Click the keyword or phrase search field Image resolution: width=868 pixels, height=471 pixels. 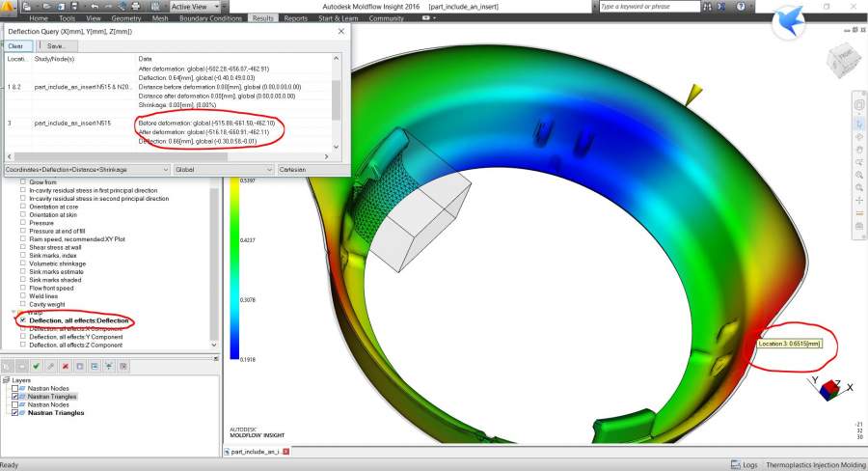pyautogui.click(x=649, y=7)
